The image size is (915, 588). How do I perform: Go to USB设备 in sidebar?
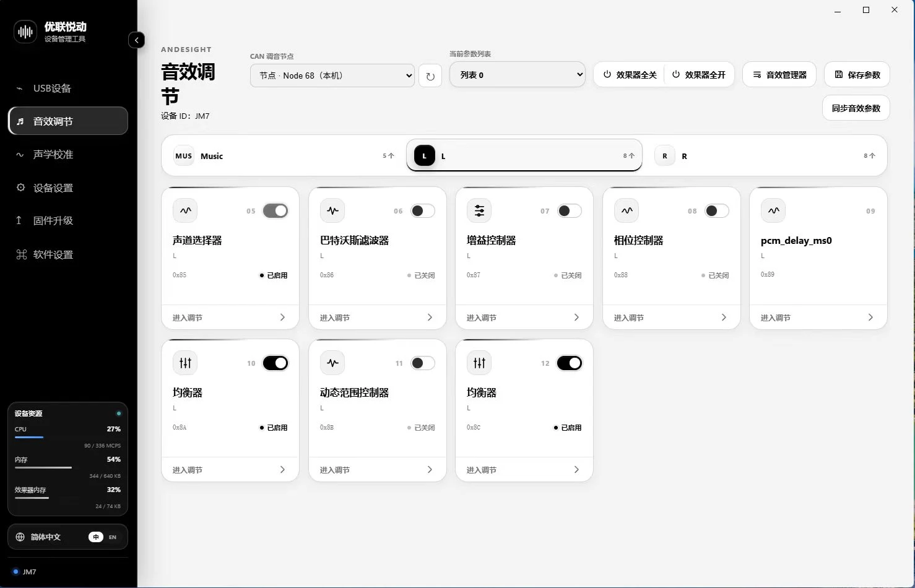[x=68, y=89]
